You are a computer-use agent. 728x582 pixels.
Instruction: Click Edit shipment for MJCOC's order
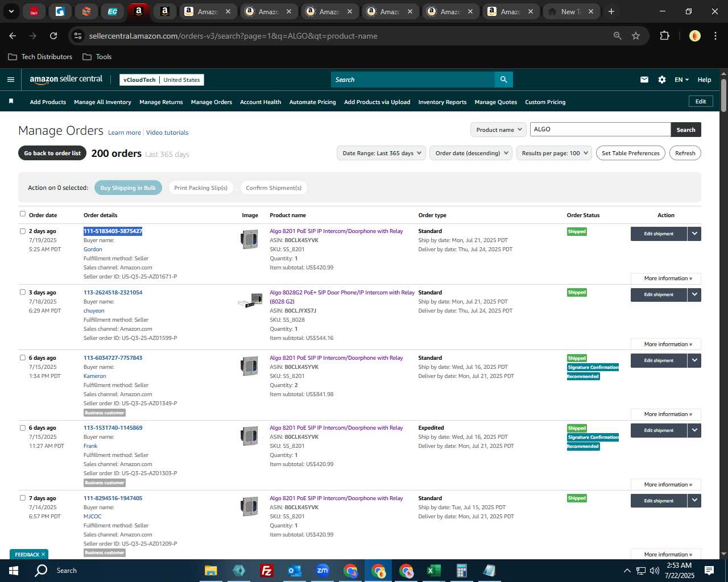[659, 501]
